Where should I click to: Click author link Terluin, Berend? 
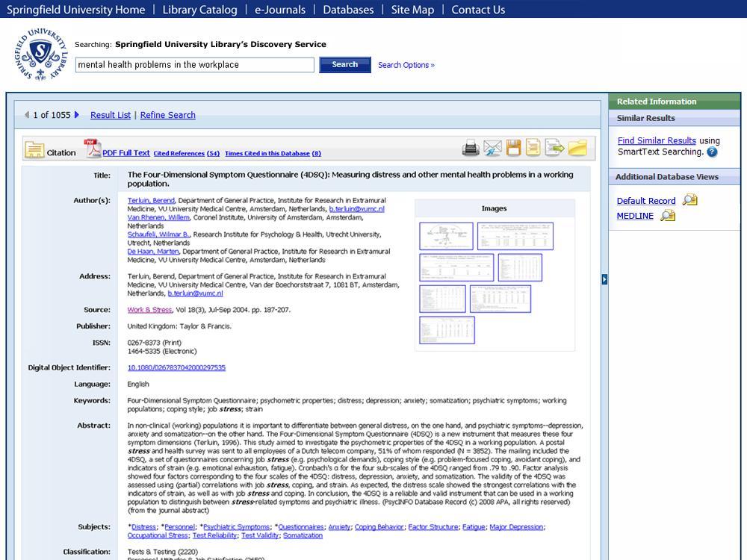pos(151,200)
